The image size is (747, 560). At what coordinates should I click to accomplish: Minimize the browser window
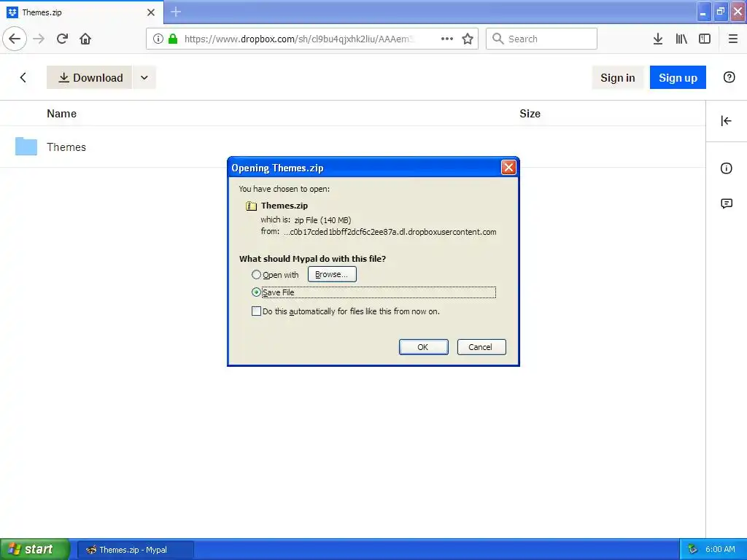pyautogui.click(x=703, y=12)
